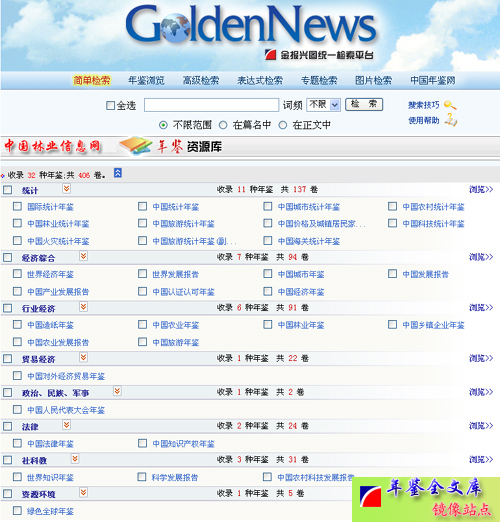Select 在正文中 radio option
Screen dimensions: 500x522
coord(283,125)
